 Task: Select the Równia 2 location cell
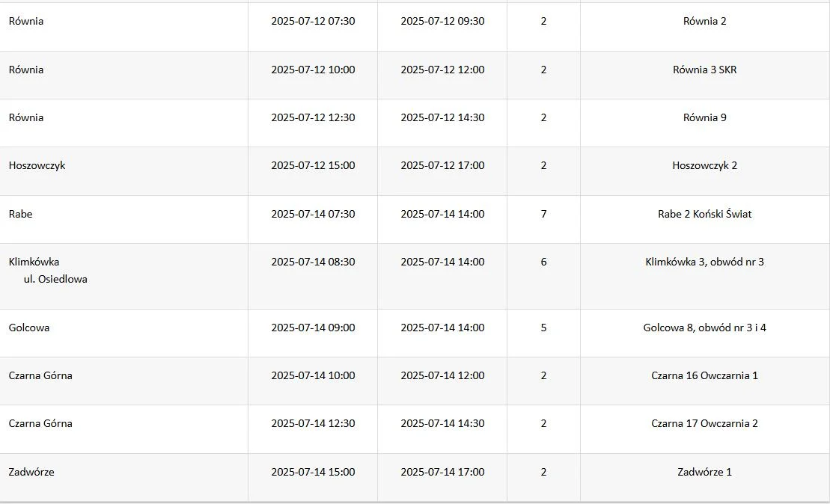coord(704,21)
